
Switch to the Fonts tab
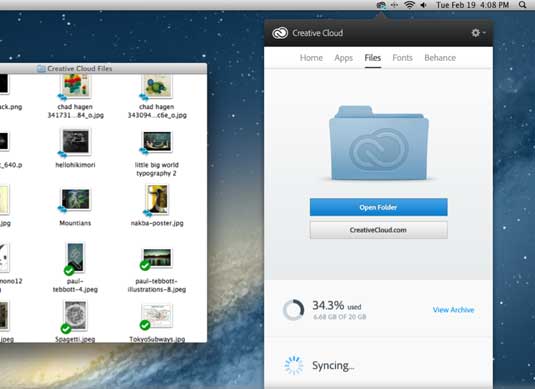[402, 58]
